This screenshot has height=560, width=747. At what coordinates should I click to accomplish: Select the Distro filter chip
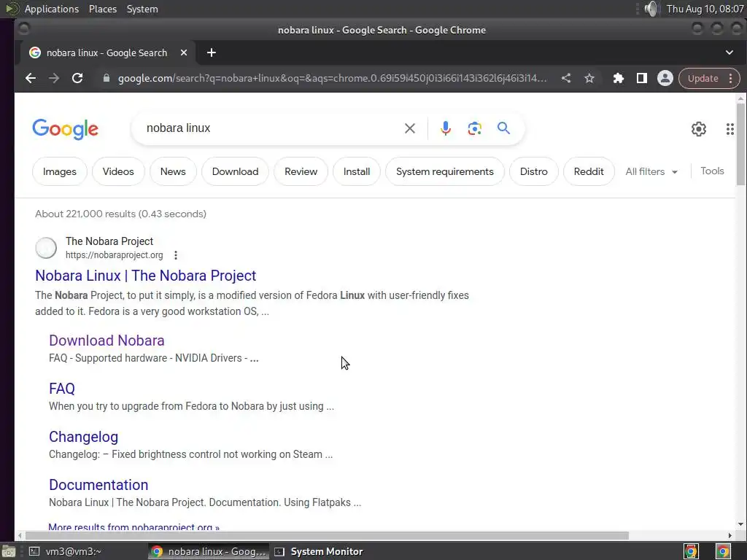[x=533, y=171]
